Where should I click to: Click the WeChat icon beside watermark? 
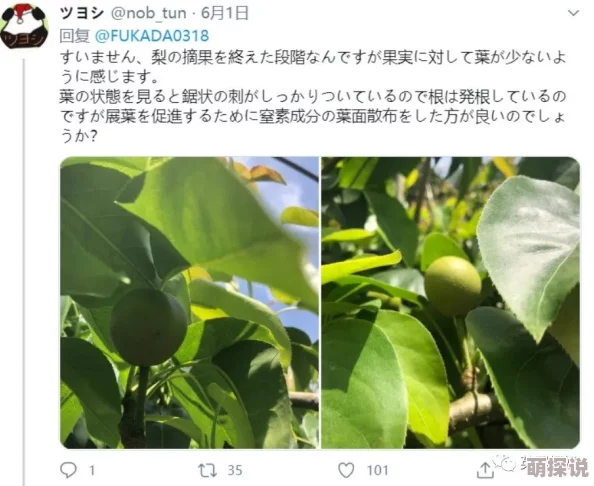(504, 463)
